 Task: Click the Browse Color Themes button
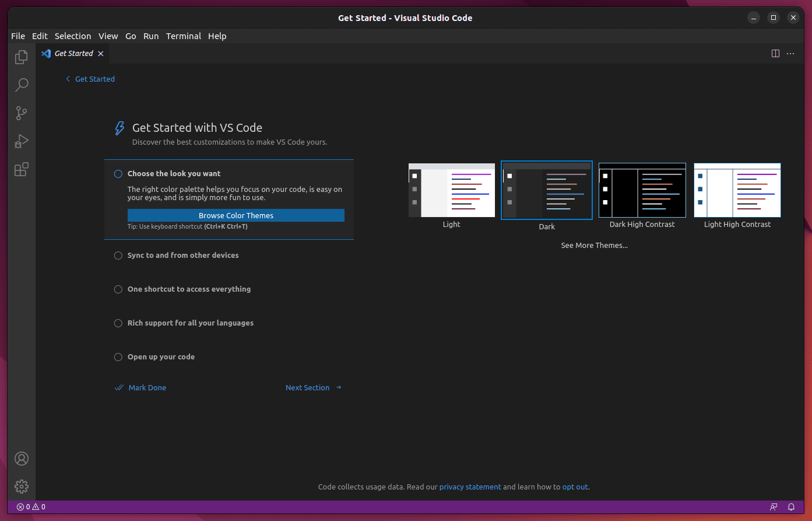pos(235,215)
